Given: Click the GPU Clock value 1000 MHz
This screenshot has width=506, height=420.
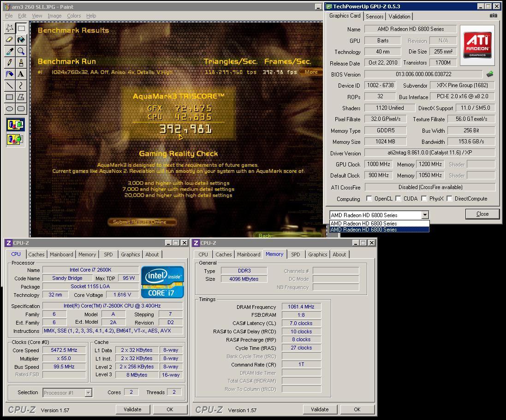Looking at the screenshot, I should point(379,164).
